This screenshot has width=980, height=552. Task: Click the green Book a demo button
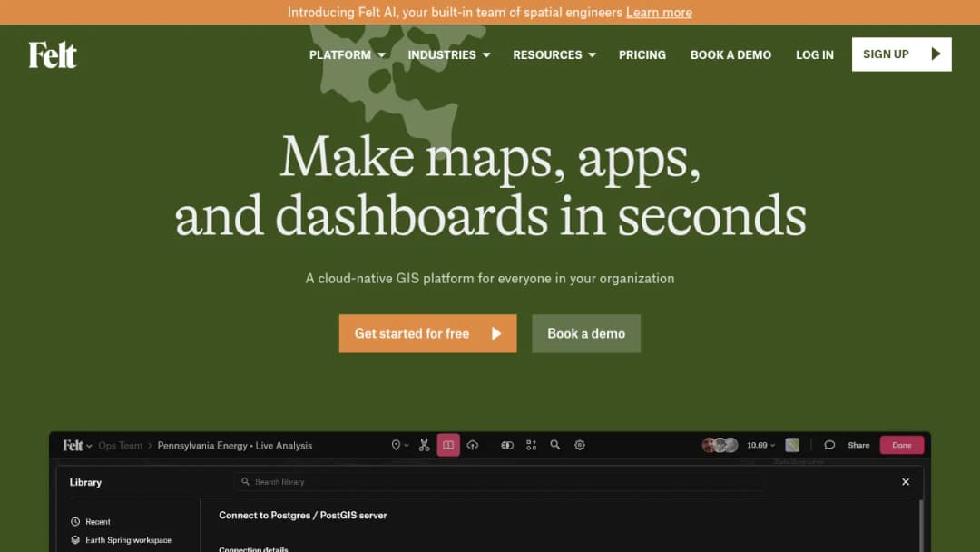click(586, 333)
